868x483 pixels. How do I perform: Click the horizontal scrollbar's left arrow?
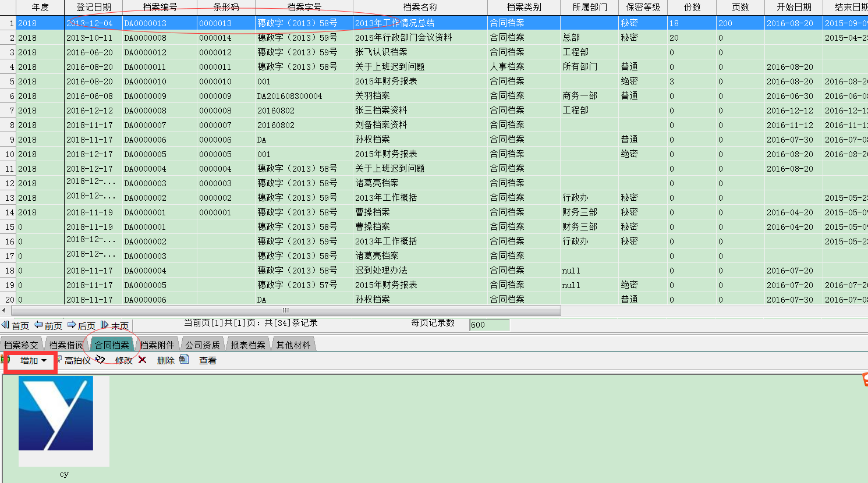tap(5, 310)
